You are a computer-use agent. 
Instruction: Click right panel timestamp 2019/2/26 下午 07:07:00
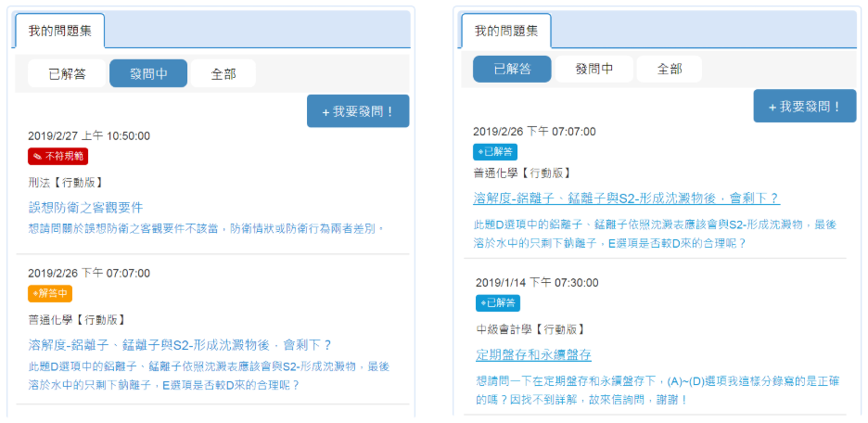point(534,132)
